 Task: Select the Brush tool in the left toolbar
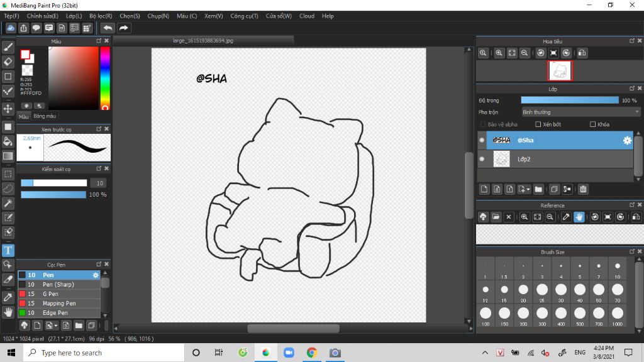pos(8,47)
